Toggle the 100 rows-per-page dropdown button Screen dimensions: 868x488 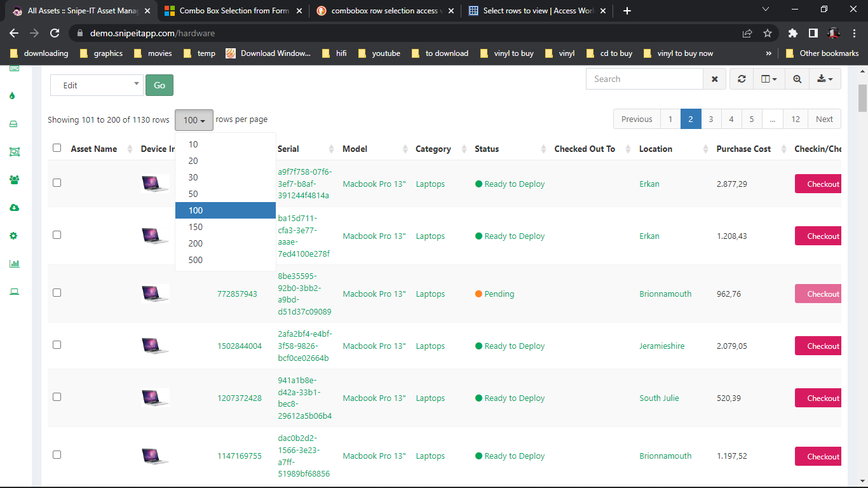pos(194,120)
